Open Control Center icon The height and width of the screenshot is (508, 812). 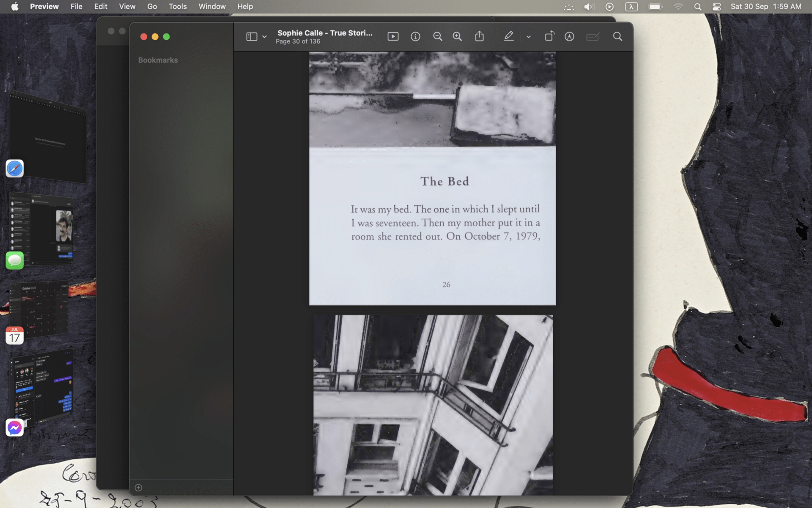(716, 7)
